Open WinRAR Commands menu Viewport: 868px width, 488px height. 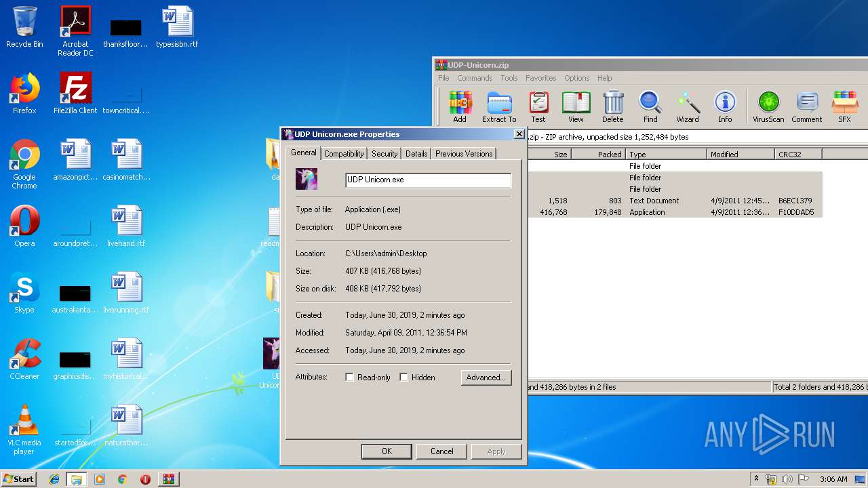pyautogui.click(x=475, y=78)
